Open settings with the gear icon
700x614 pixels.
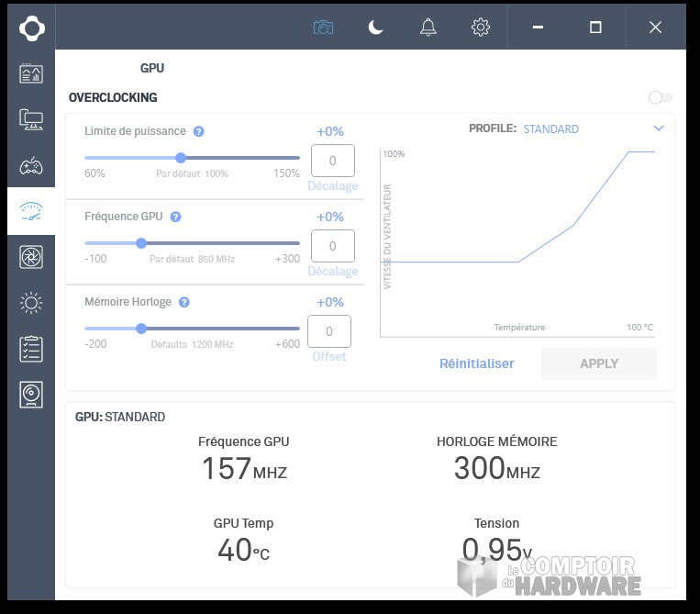pyautogui.click(x=481, y=28)
